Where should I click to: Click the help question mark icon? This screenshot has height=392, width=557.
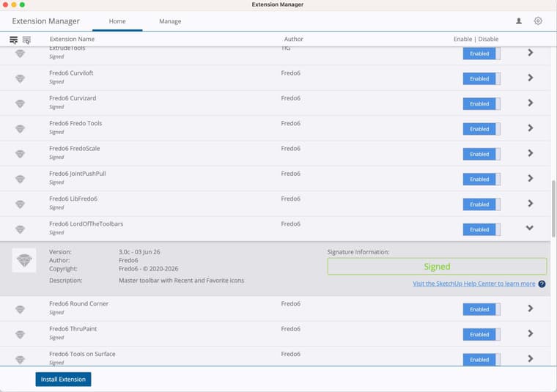click(x=542, y=284)
